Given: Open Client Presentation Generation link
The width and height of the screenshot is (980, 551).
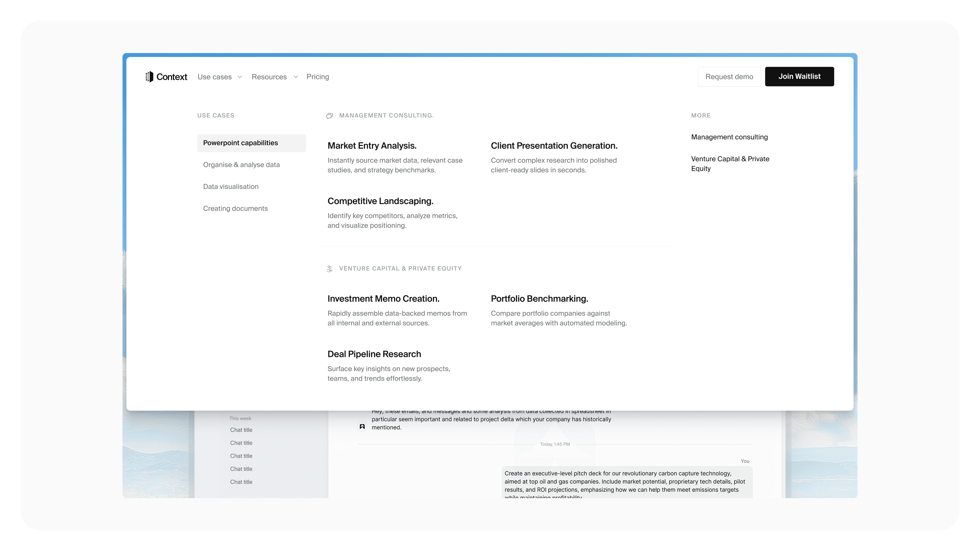Looking at the screenshot, I should point(554,146).
